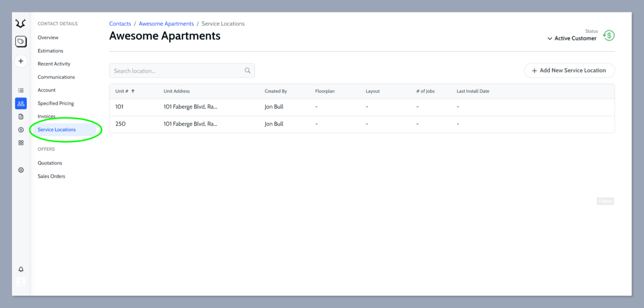
Task: Open the Overview menu item
Action: [48, 38]
